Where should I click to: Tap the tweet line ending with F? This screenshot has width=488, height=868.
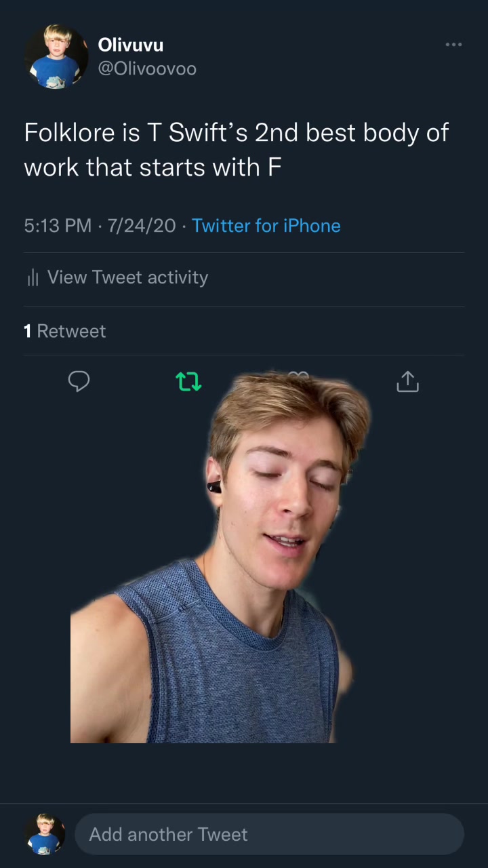[x=152, y=167]
